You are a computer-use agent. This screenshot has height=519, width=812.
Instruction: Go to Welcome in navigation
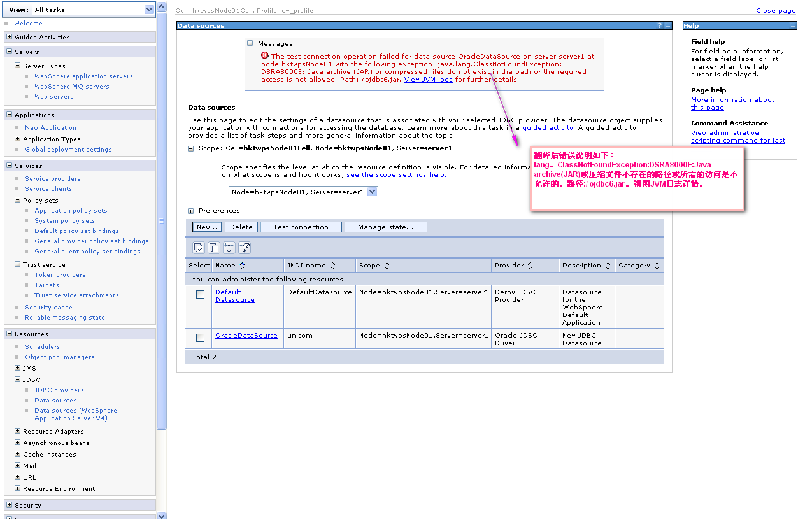click(x=29, y=24)
